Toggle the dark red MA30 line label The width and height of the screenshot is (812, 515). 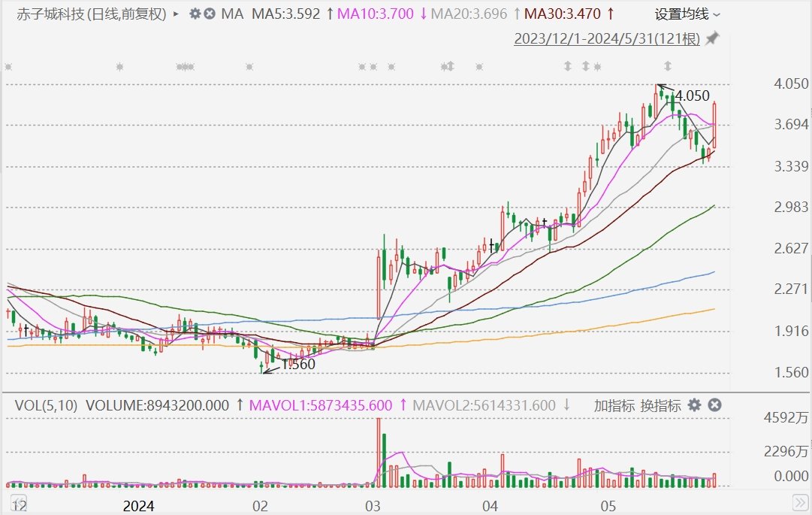[568, 14]
